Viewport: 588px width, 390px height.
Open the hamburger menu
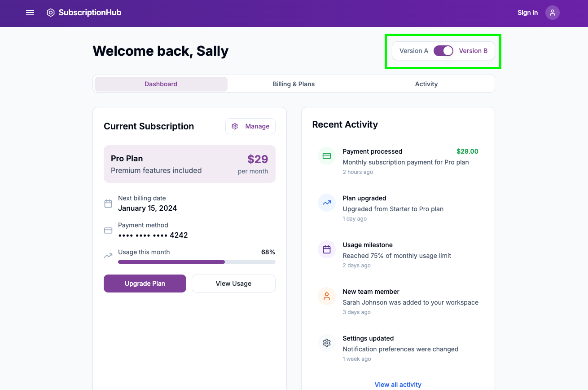(x=30, y=13)
